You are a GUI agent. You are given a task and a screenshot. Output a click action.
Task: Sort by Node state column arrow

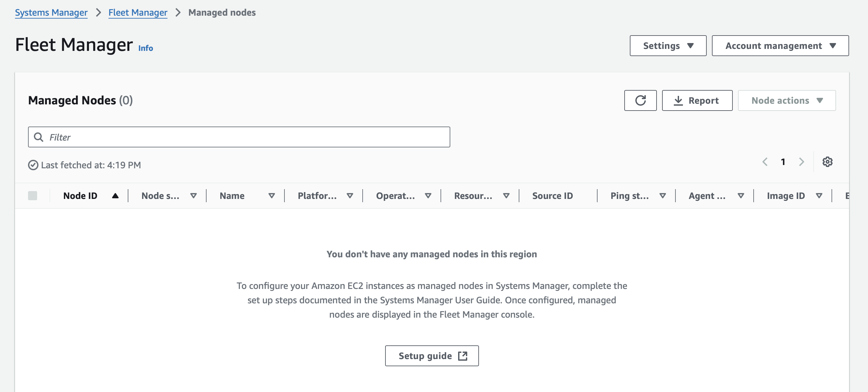(x=194, y=196)
